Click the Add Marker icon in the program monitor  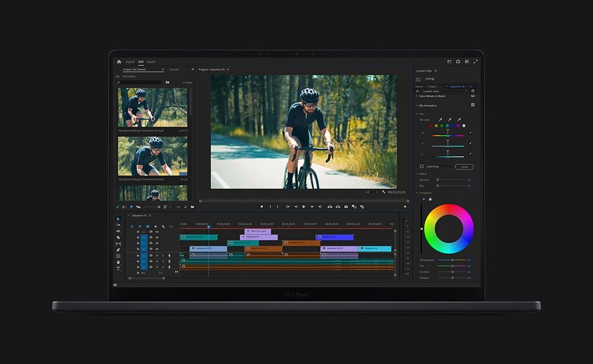(262, 206)
